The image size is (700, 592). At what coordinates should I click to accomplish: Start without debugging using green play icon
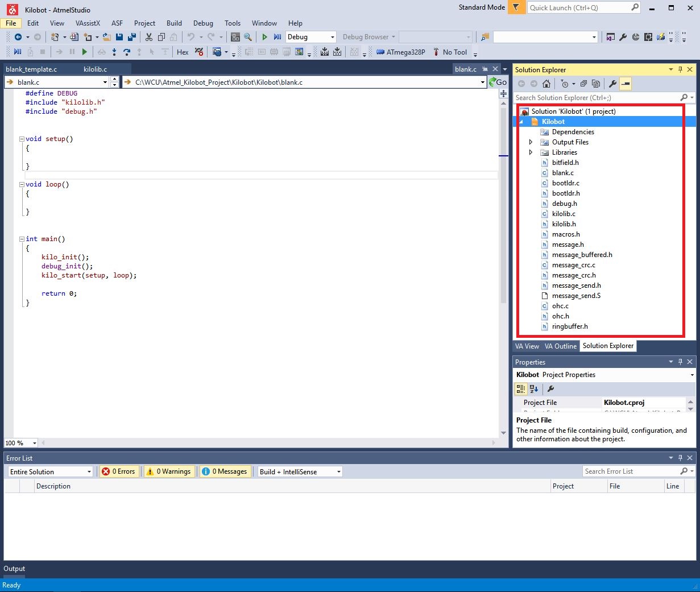click(x=264, y=37)
